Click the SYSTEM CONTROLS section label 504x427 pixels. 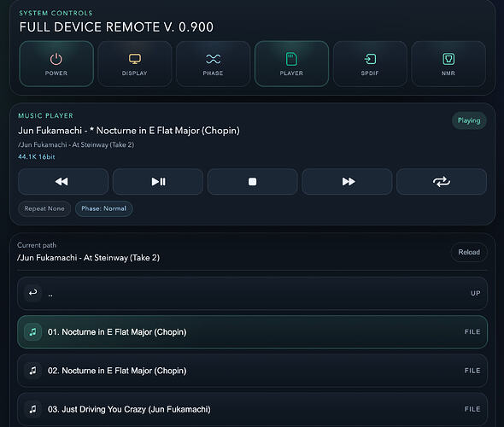pos(56,13)
